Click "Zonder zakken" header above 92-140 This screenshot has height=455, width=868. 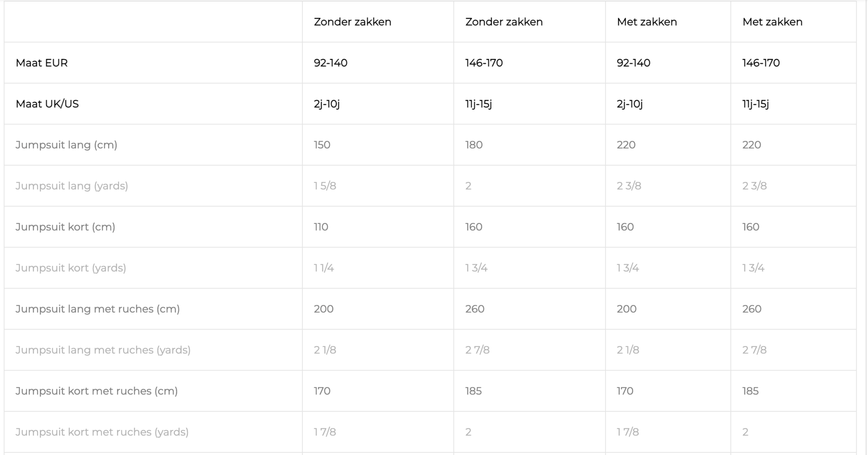point(352,22)
